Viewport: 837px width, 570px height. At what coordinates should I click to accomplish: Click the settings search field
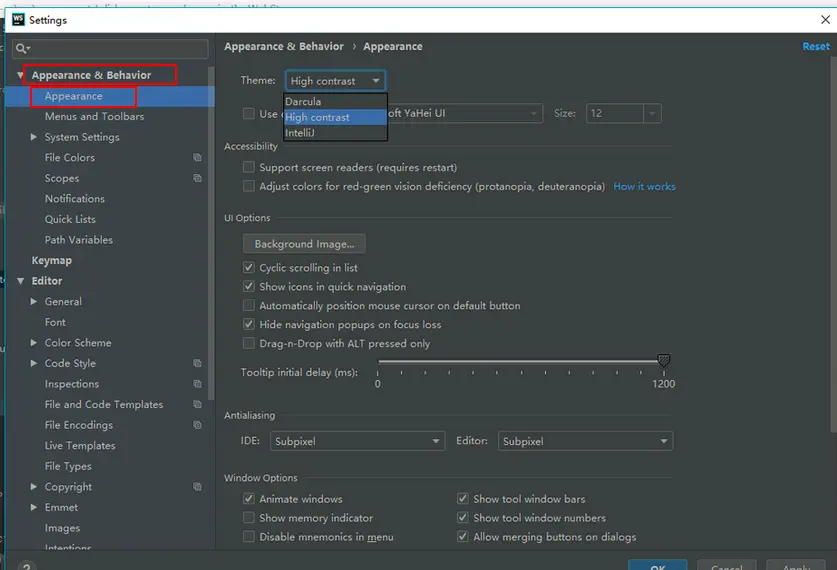(x=110, y=49)
